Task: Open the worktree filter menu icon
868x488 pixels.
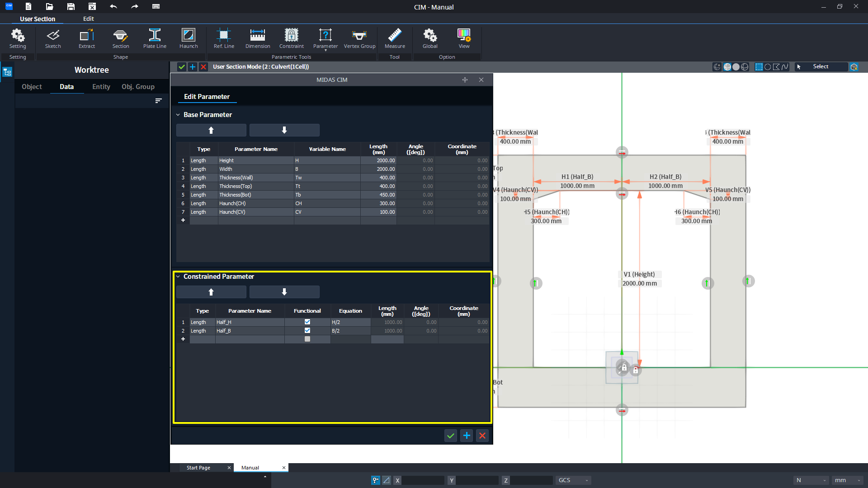Action: [x=158, y=101]
